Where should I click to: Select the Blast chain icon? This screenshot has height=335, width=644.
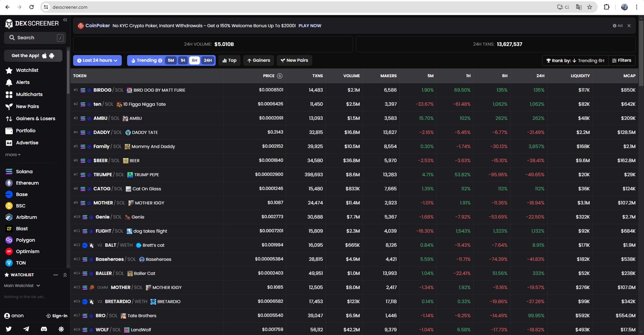(9, 229)
